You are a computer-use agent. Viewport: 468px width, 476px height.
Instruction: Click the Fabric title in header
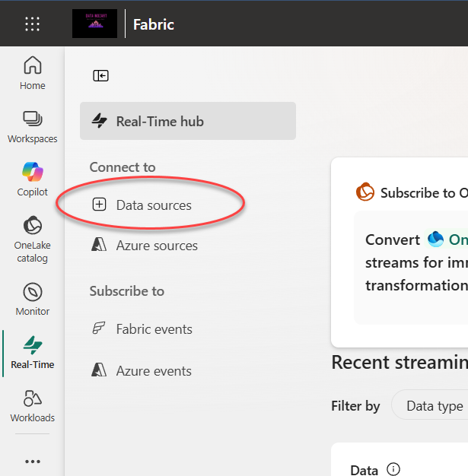pos(154,24)
